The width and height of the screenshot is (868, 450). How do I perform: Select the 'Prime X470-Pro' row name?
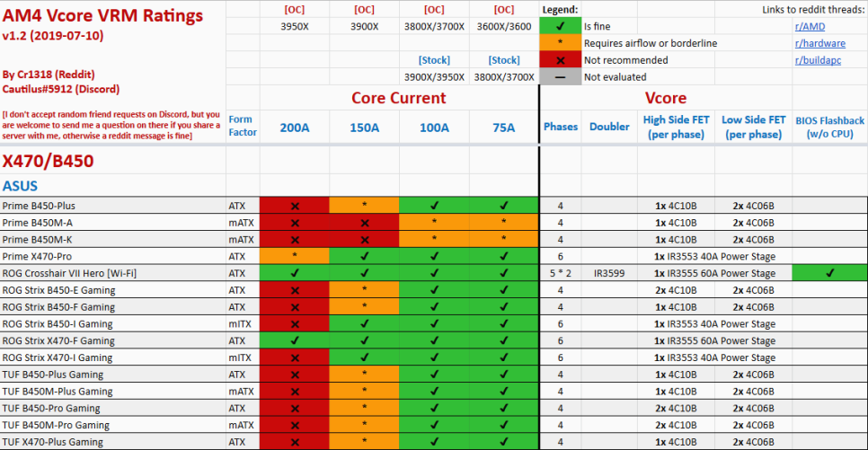coord(37,256)
